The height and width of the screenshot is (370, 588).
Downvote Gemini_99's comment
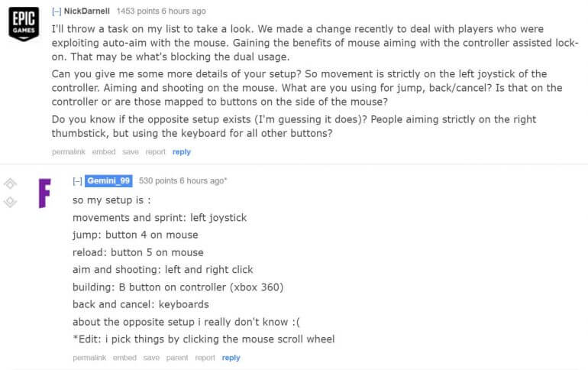click(10, 202)
